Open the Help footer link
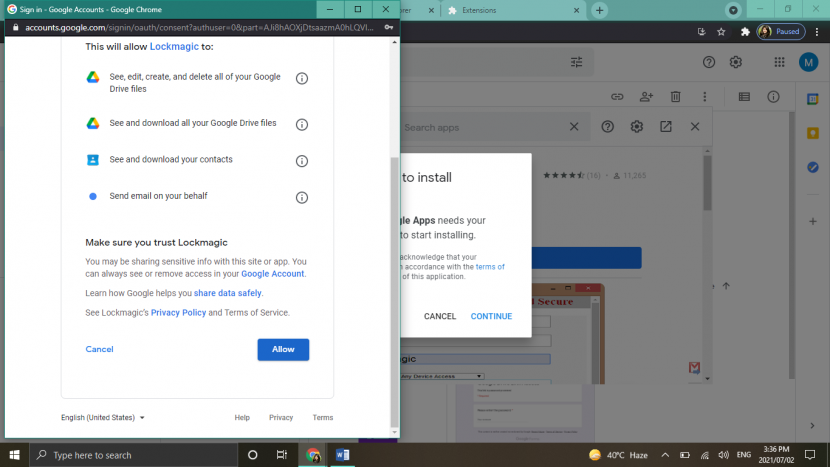The image size is (830, 467). 242,417
